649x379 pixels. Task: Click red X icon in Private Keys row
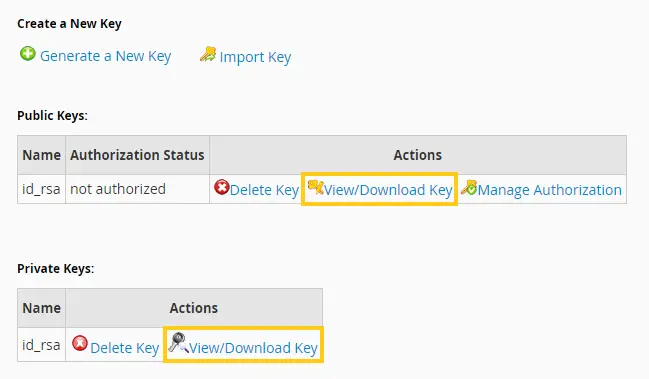point(80,343)
